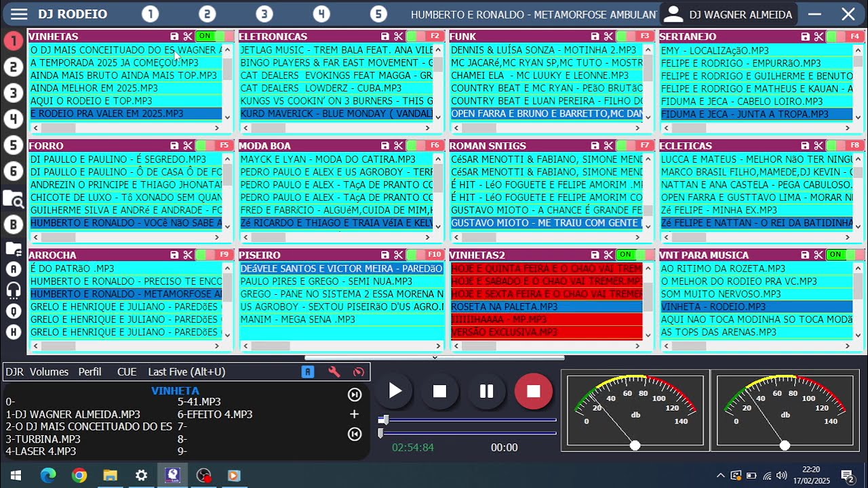Open the CUE menu
868x488 pixels.
127,371
